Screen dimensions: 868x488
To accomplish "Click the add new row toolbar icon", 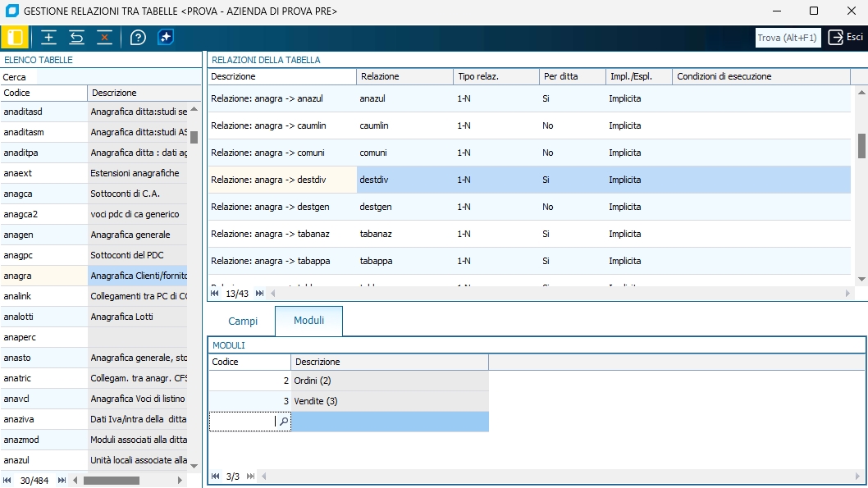I will click(48, 37).
